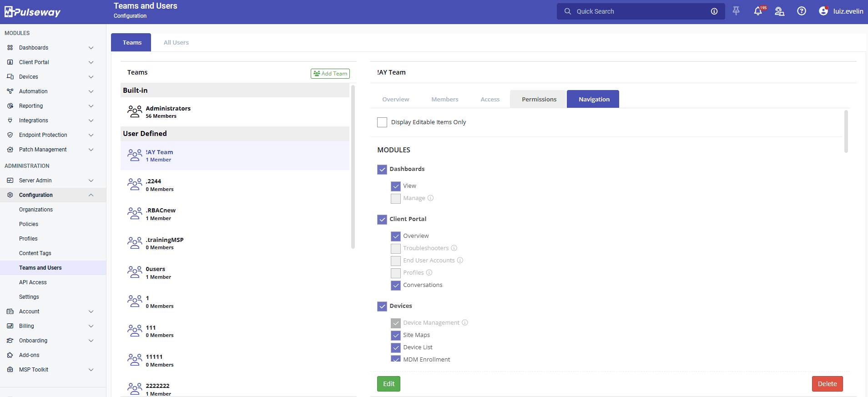Viewport: 868px width, 397px height.
Task: Expand the Account sidebar chevron
Action: tap(91, 312)
